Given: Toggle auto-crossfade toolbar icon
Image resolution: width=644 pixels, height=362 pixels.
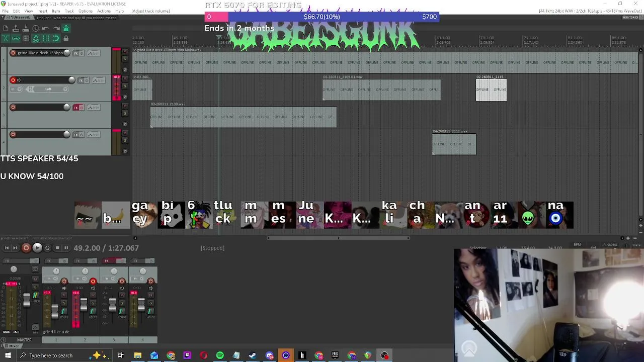Looking at the screenshot, I should 6,38.
